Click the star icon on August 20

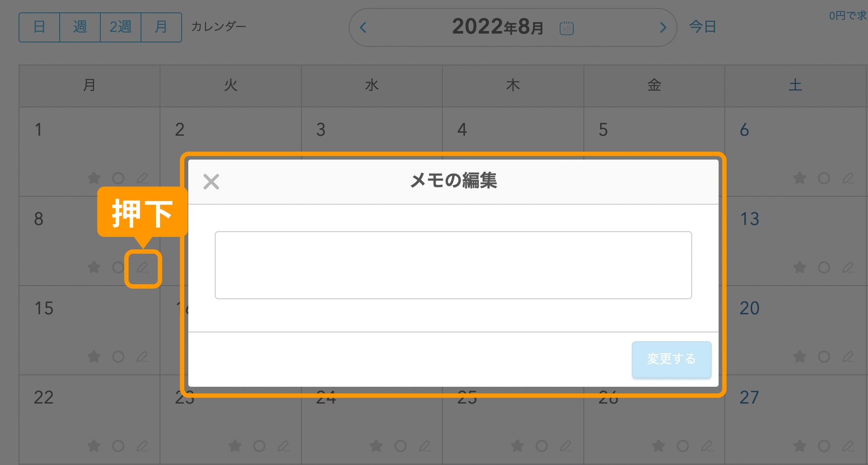pos(800,357)
